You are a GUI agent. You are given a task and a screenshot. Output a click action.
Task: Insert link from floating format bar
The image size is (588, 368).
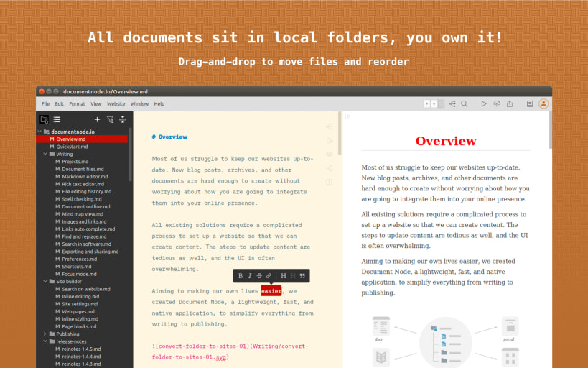coord(269,276)
